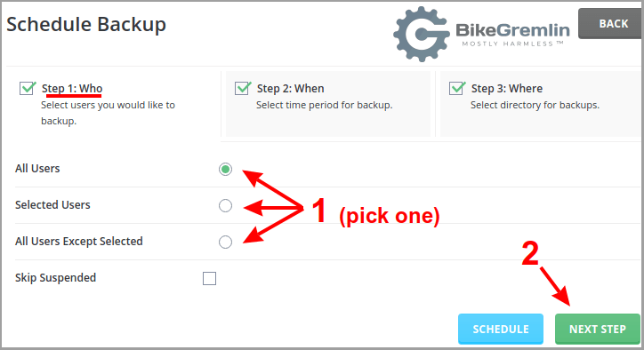The width and height of the screenshot is (644, 350).
Task: Click the Step 3 green checkmark icon
Action: click(x=457, y=88)
